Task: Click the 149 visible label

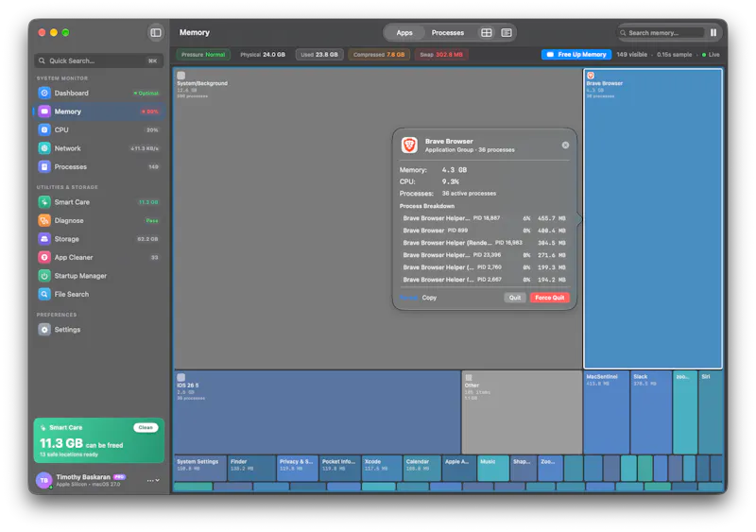Action: pyautogui.click(x=631, y=55)
